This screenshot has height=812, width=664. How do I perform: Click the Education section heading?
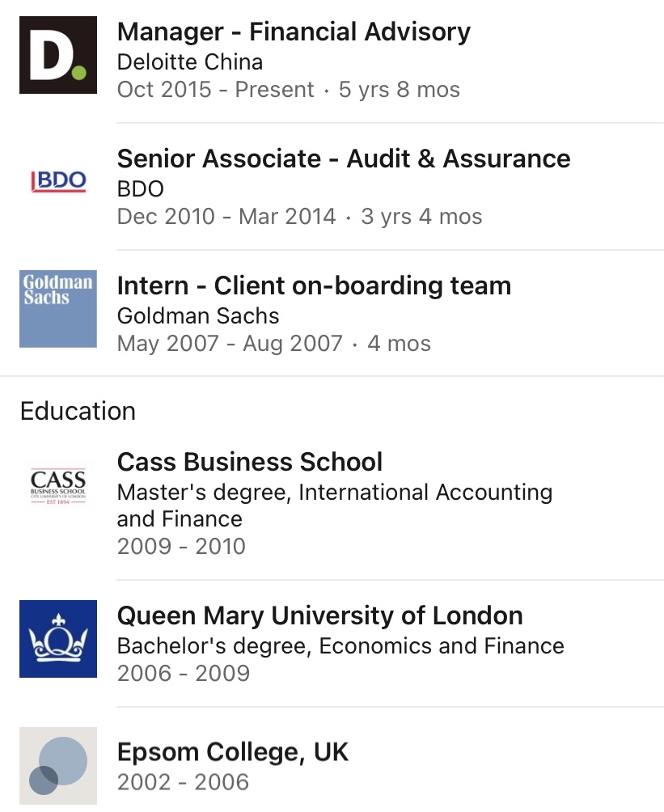pyautogui.click(x=78, y=411)
